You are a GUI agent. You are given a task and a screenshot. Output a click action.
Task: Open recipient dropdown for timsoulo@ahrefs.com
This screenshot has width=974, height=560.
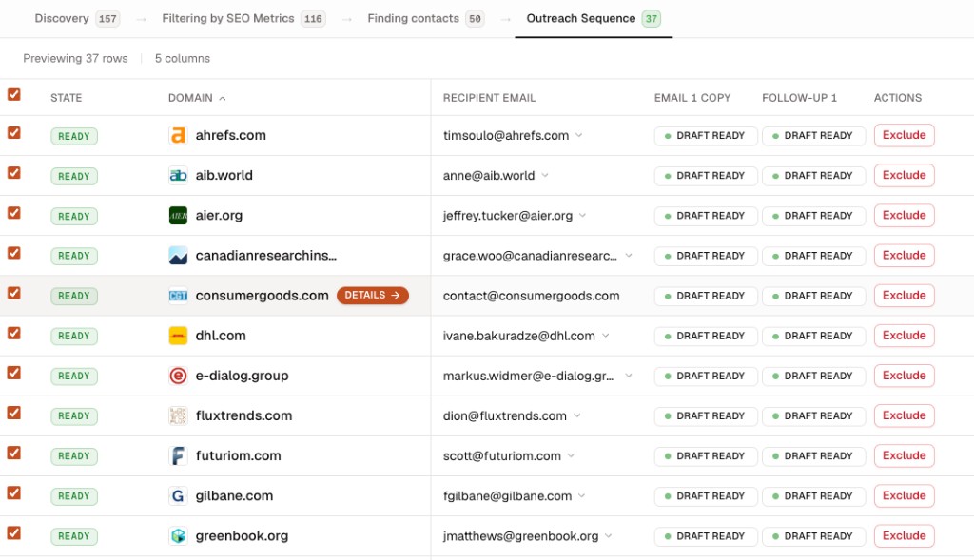(579, 135)
